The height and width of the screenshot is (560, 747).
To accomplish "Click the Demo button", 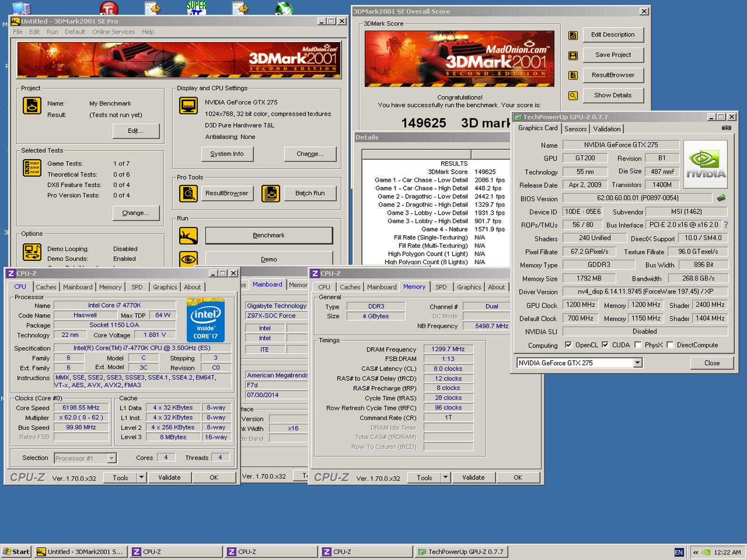I will point(269,259).
